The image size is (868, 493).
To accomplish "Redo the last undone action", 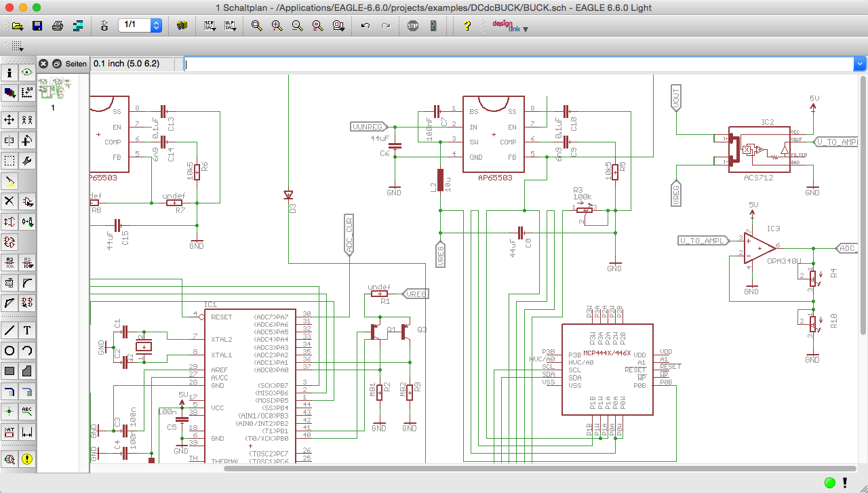I will (x=386, y=26).
